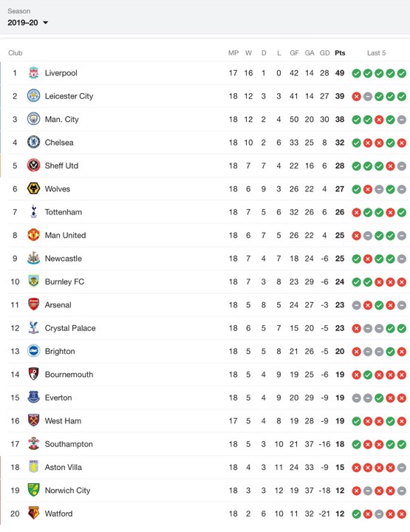Click the Leicester City crest icon
Screen dimensions: 410x532
[x=33, y=96]
